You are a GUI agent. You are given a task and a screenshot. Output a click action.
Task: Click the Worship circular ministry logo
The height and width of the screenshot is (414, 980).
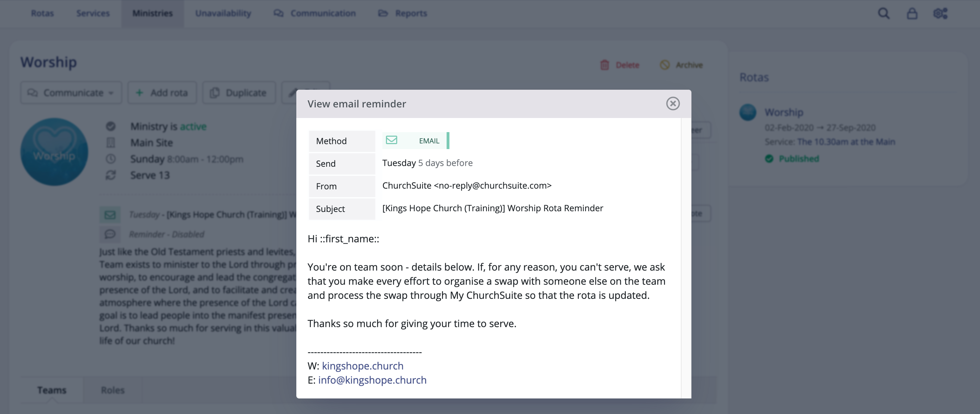click(x=54, y=151)
